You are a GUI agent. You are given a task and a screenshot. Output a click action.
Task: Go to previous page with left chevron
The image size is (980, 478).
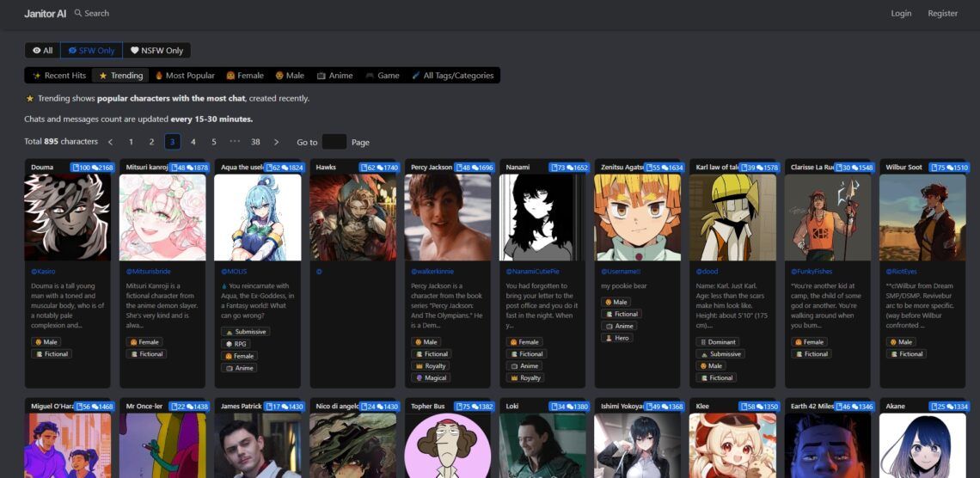coord(110,142)
